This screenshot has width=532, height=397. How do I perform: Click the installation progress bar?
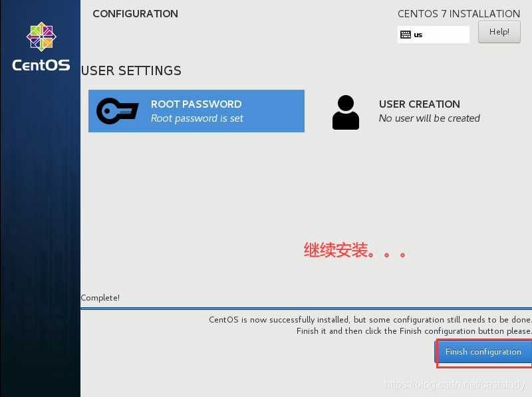(306, 309)
